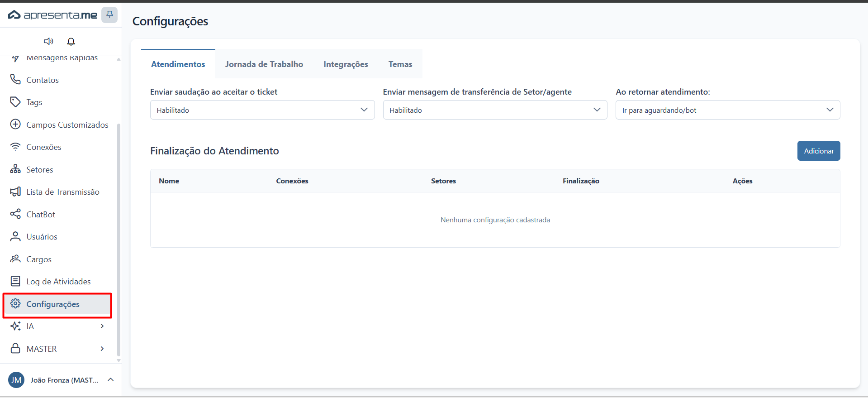
Task: Open the notifications bell
Action: coord(71,41)
